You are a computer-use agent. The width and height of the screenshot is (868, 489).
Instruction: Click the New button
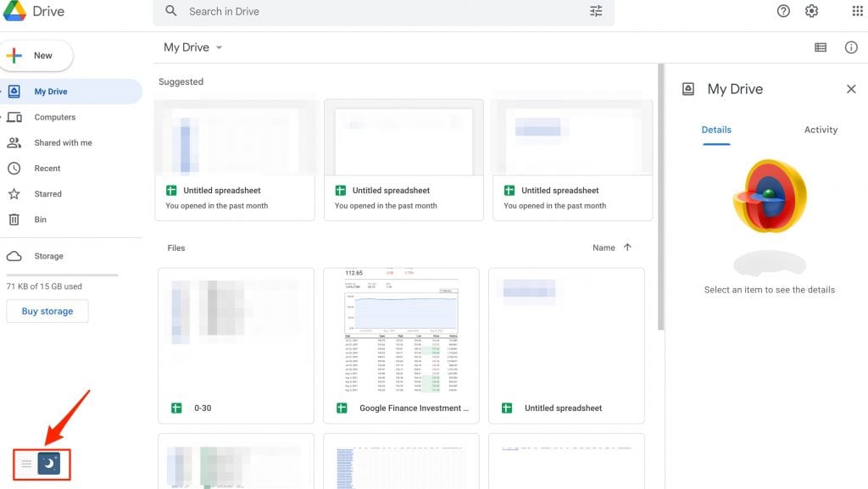pos(36,55)
